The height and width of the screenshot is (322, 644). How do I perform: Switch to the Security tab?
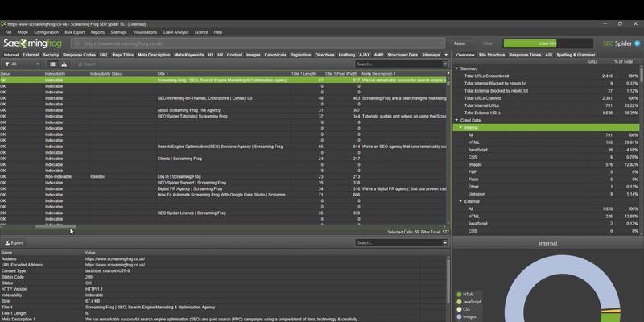point(51,55)
